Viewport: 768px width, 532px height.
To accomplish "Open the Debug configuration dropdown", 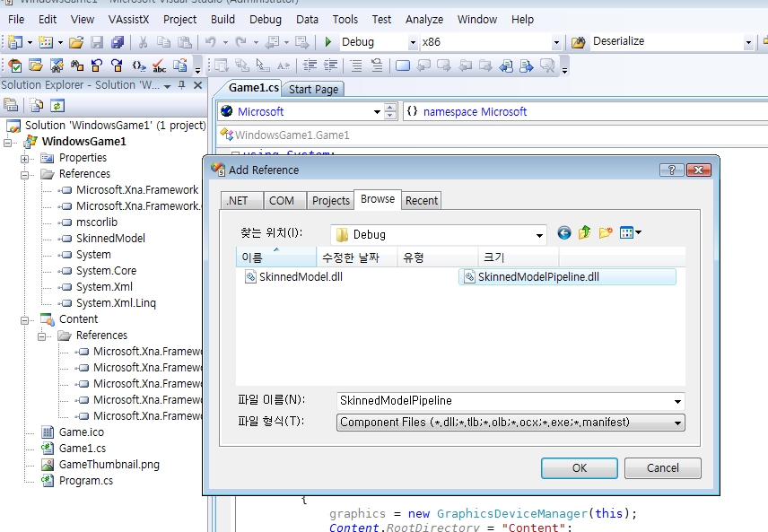I will 413,43.
